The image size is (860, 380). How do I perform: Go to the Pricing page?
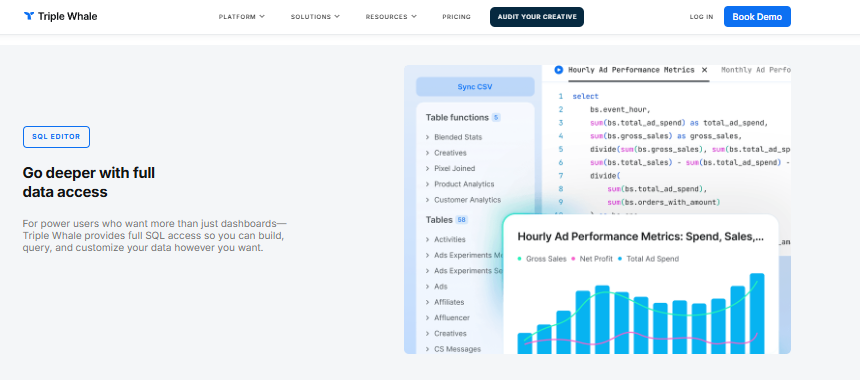tap(456, 17)
